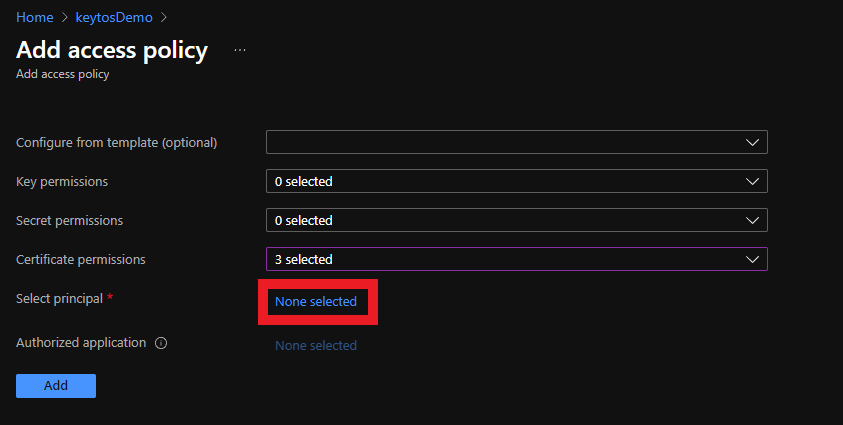843x425 pixels.
Task: Click the Secret permissions chevron arrow
Action: (x=753, y=220)
